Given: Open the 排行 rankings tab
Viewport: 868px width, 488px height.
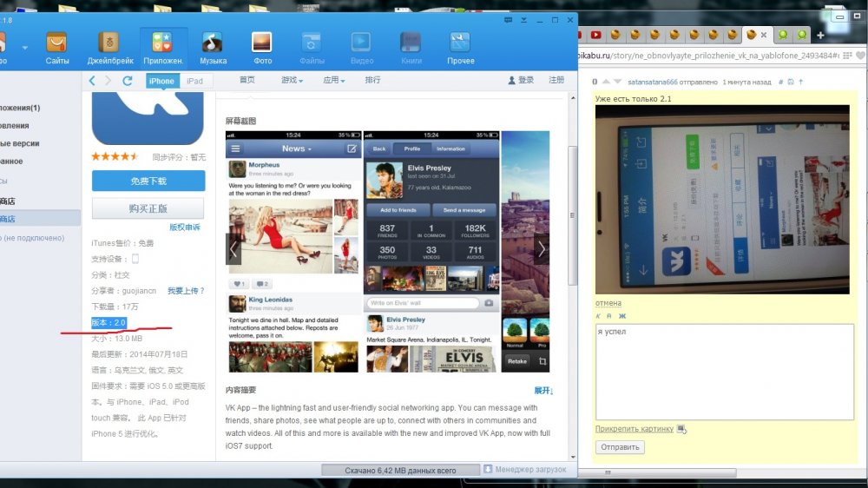Looking at the screenshot, I should pyautogui.click(x=372, y=81).
